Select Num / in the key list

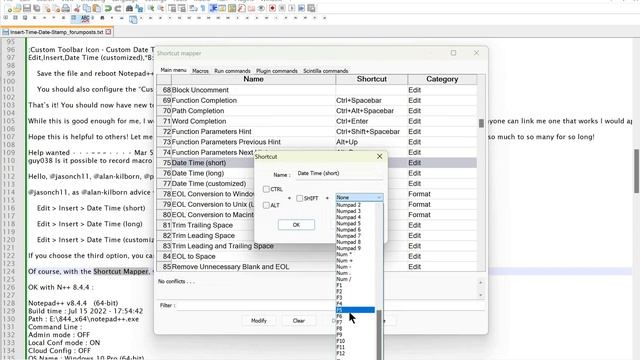(355, 279)
